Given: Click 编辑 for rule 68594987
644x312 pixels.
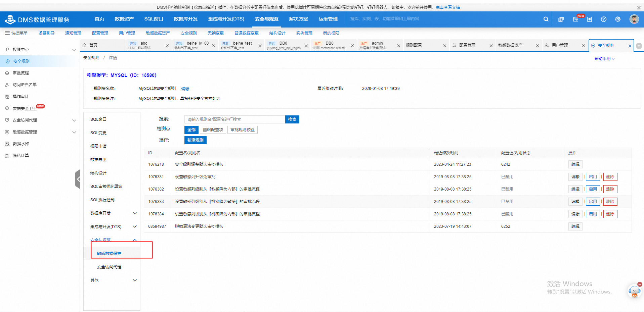Looking at the screenshot, I should [x=575, y=226].
